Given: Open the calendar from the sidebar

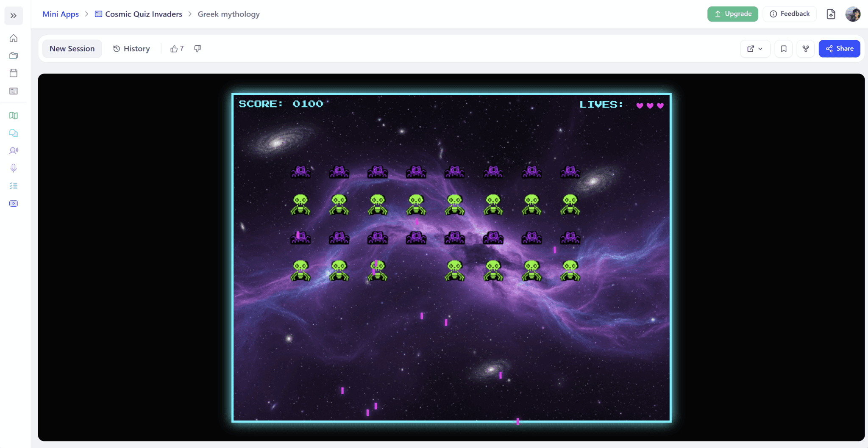Looking at the screenshot, I should point(14,73).
